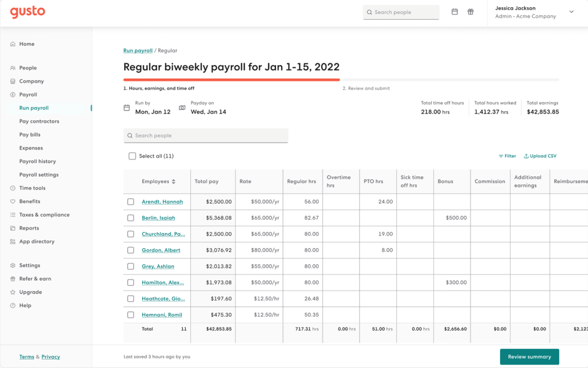This screenshot has height=368, width=588.
Task: Switch to the Review and submit step
Action: (x=366, y=88)
